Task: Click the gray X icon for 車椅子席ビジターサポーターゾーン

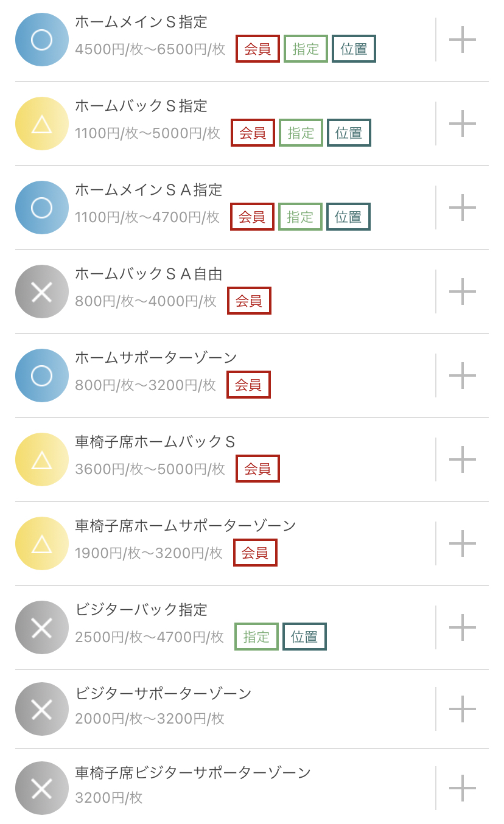Action: tap(41, 788)
